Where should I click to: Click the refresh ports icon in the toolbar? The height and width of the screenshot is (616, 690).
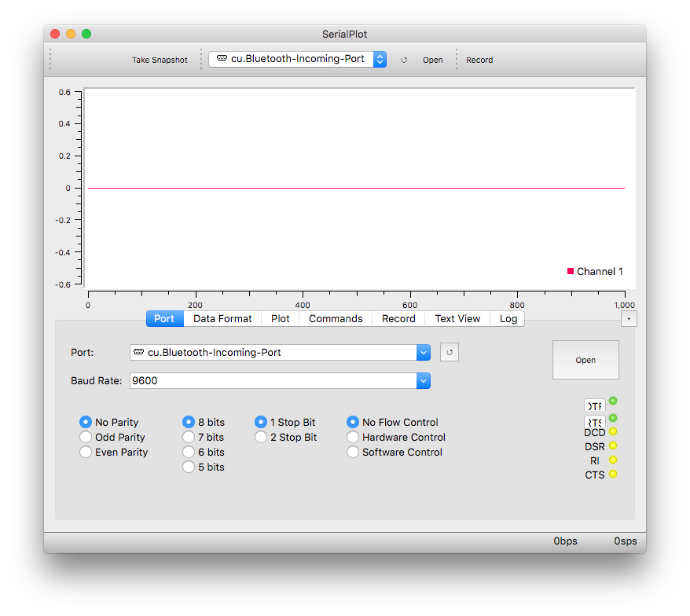(404, 59)
